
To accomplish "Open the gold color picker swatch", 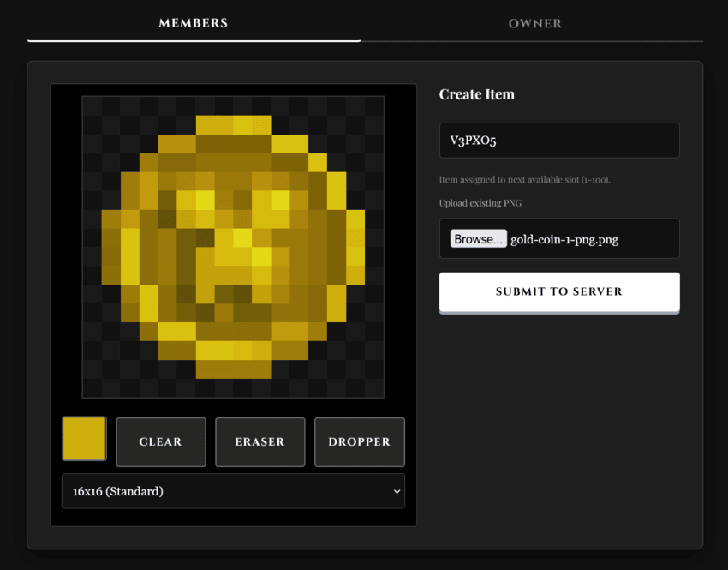I will pyautogui.click(x=85, y=439).
